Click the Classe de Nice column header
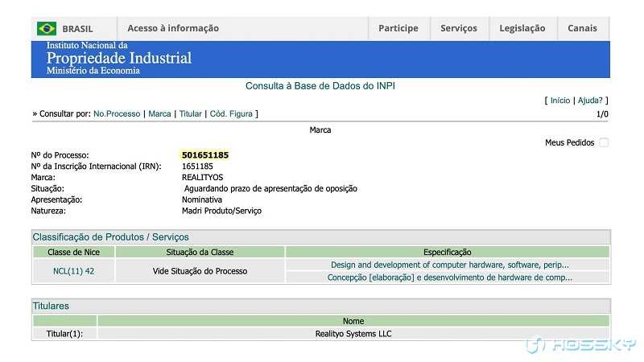 click(73, 252)
